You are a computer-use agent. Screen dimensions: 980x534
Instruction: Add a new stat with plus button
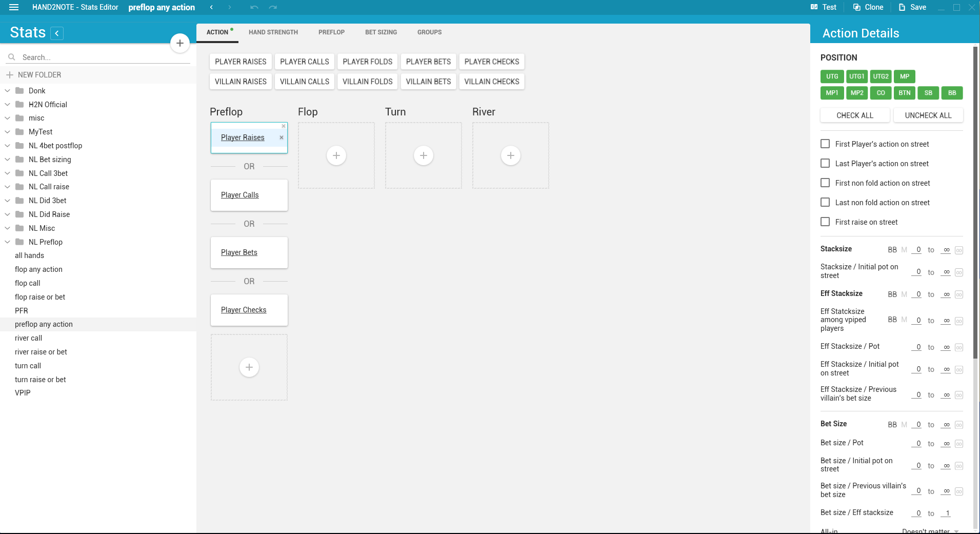(180, 43)
